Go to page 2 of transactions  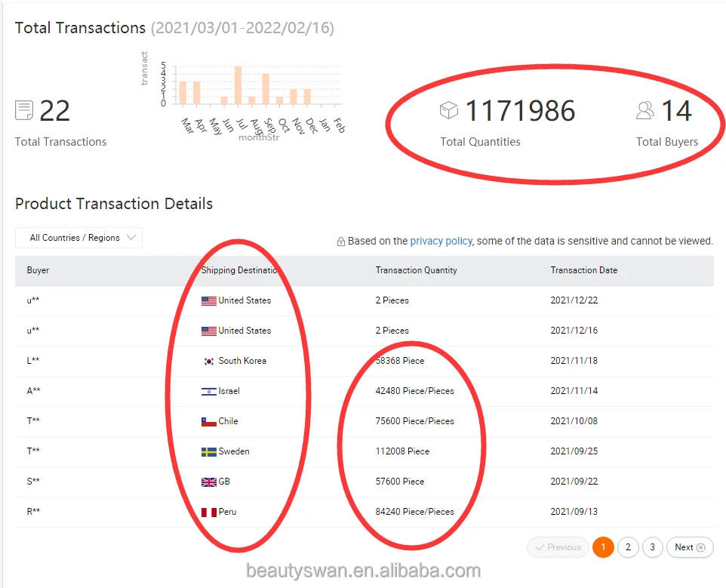[x=628, y=547]
